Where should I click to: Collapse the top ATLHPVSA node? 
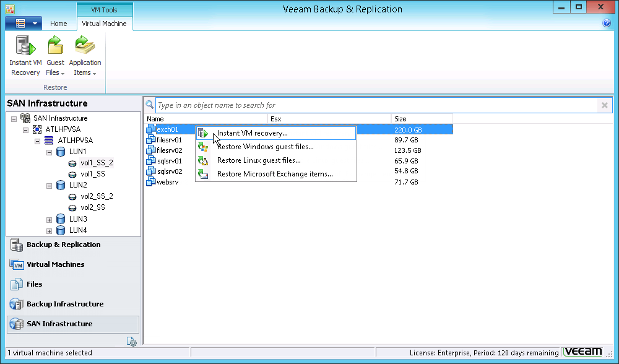[x=25, y=129]
